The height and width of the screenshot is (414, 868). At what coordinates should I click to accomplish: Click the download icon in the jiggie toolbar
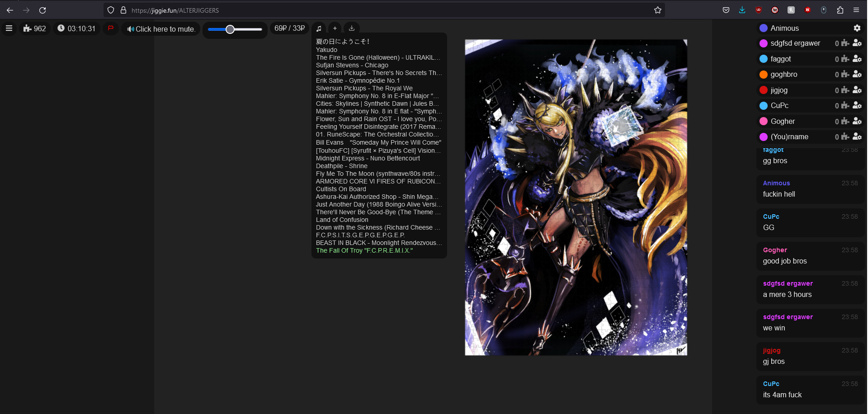tap(352, 28)
